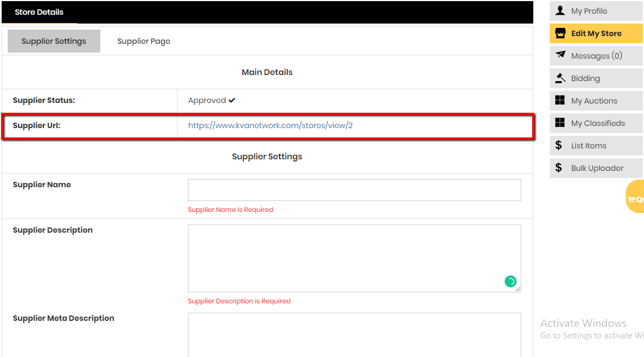Click the Supplier Meta Description textarea
Viewport: 644px width, 357px height.
click(x=355, y=335)
